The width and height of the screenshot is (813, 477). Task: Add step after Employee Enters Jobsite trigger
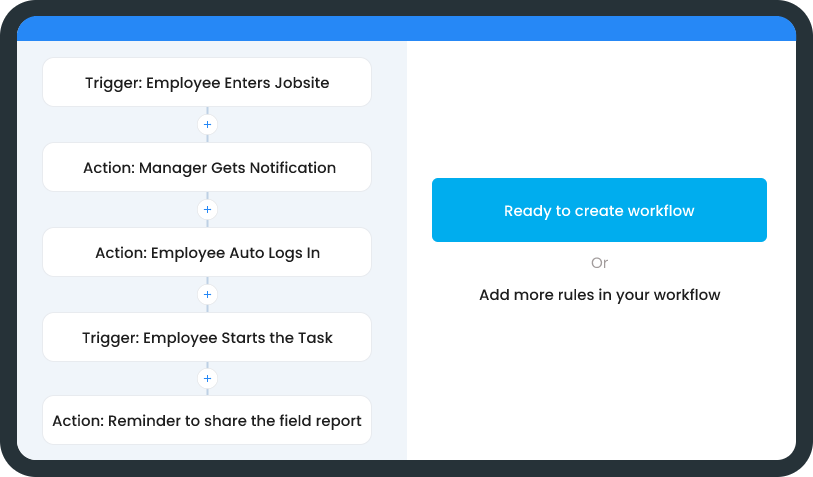[207, 125]
